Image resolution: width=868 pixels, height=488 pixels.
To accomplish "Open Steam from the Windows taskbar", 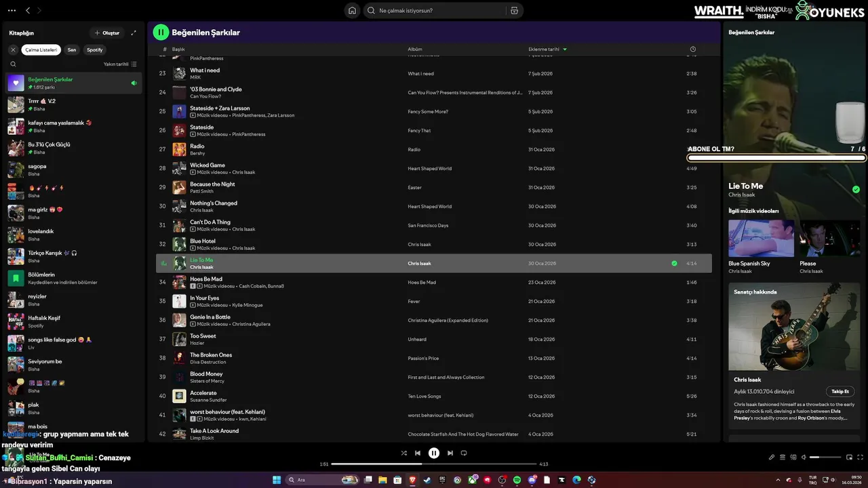I will pyautogui.click(x=427, y=480).
